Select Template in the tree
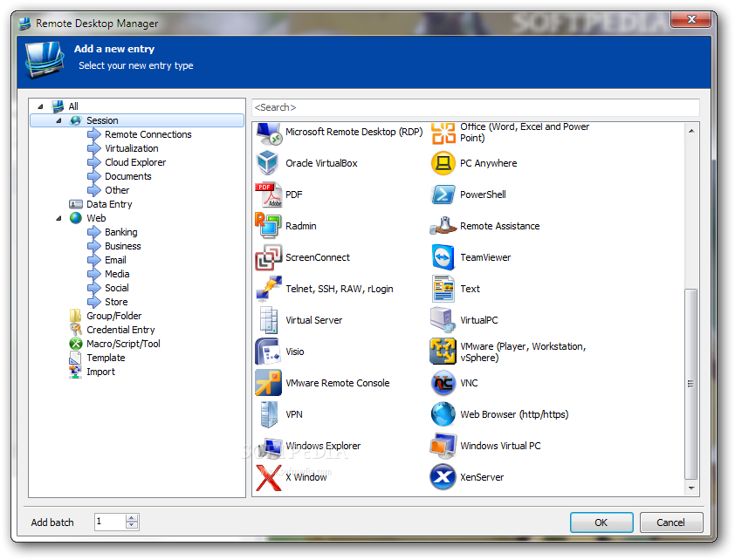Viewport: 735px width, 560px height. 106,358
